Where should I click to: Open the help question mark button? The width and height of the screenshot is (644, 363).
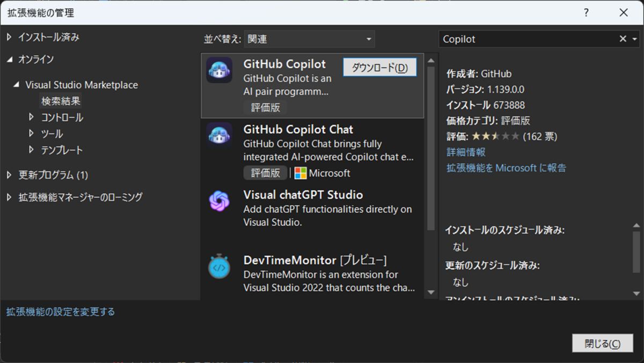[x=587, y=13]
